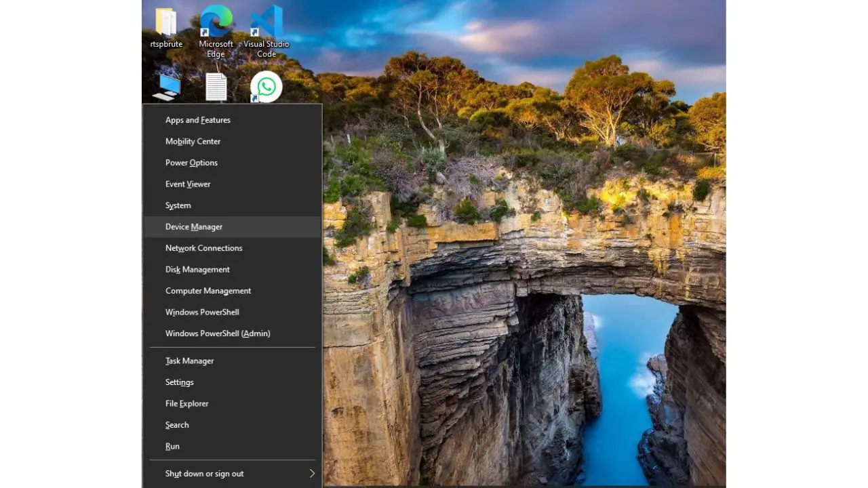868x488 pixels.
Task: Open the WhatsApp desktop shortcut
Action: point(266,87)
